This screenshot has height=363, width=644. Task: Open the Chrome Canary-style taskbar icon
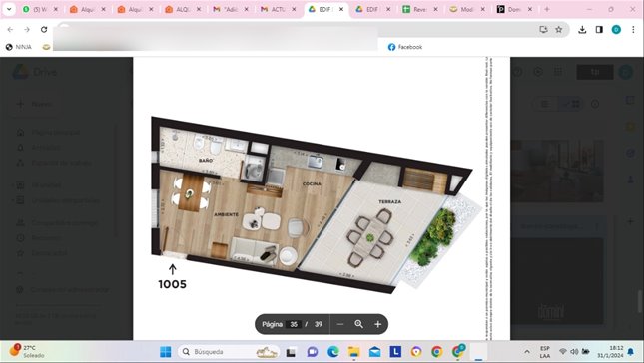pyautogui.click(x=416, y=352)
